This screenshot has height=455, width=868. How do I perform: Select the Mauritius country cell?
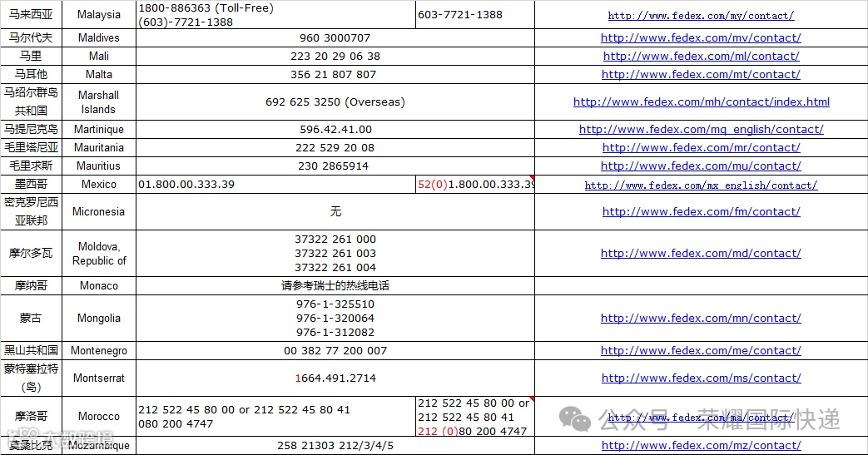click(98, 166)
